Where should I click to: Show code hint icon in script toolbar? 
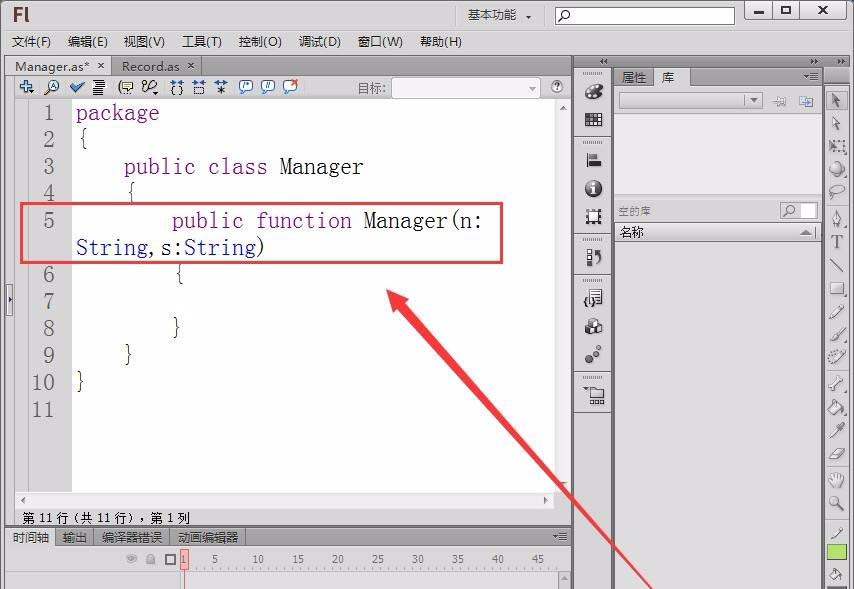126,87
